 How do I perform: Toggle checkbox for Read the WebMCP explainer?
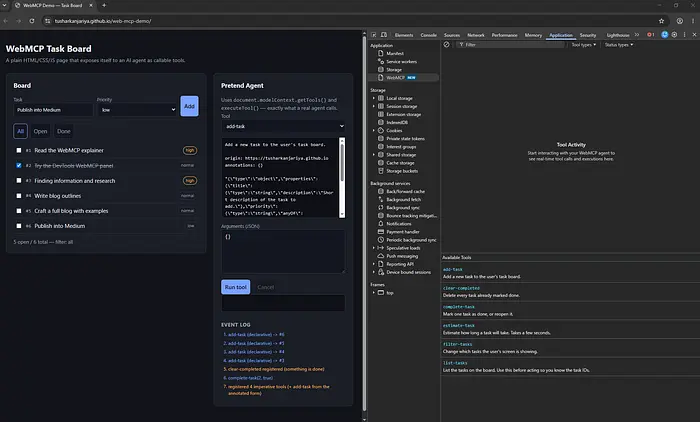19,150
